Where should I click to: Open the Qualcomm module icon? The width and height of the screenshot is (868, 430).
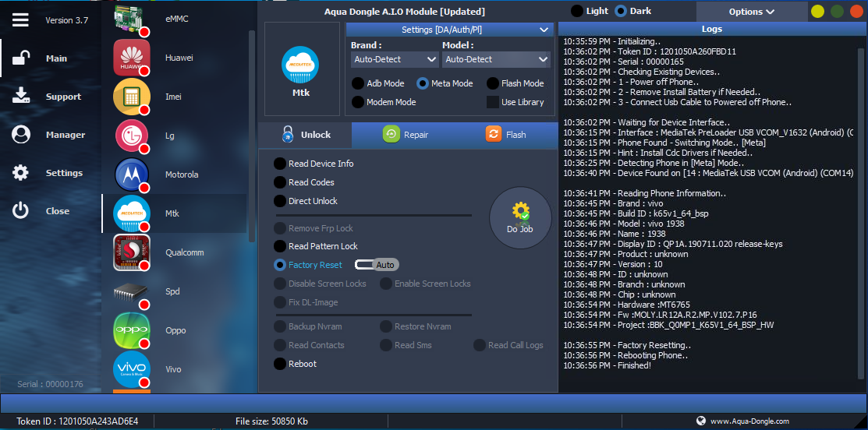132,253
